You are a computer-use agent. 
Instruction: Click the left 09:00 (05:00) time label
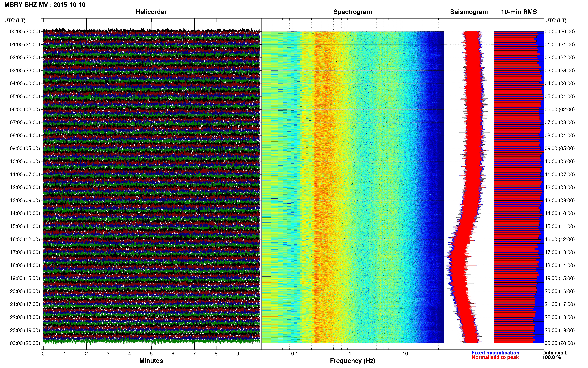point(25,148)
